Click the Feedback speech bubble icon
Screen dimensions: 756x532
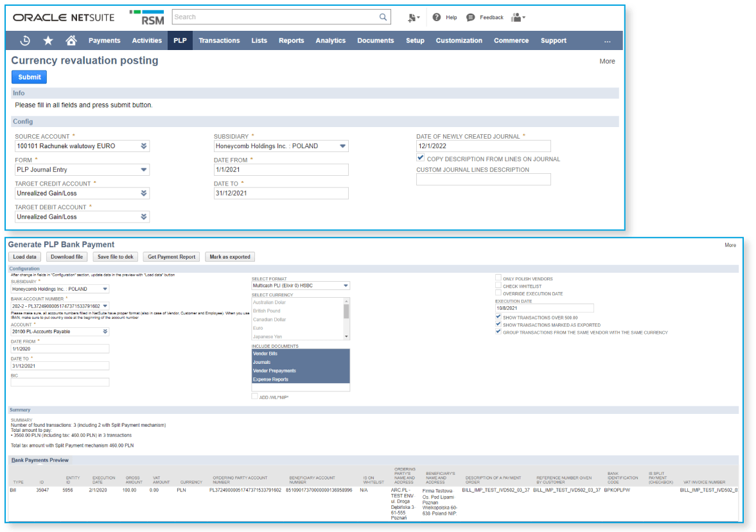click(x=471, y=17)
